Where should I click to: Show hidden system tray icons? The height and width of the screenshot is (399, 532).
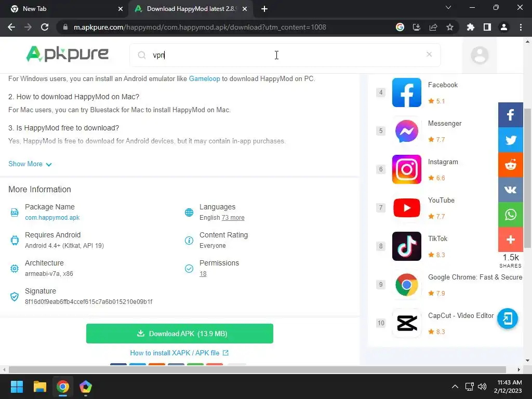point(455,387)
